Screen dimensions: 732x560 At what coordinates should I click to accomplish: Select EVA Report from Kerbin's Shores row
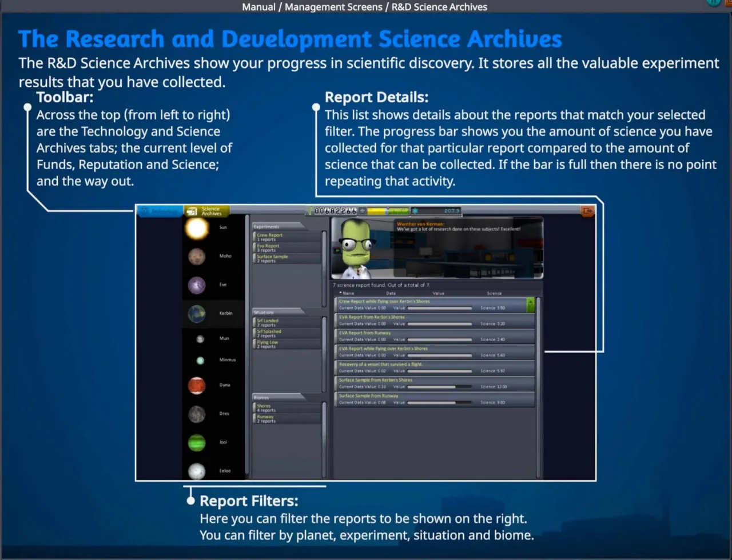(x=435, y=321)
